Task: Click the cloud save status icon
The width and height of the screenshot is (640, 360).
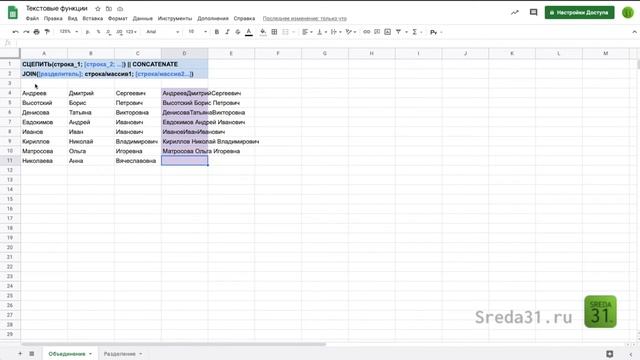Action: (x=120, y=9)
